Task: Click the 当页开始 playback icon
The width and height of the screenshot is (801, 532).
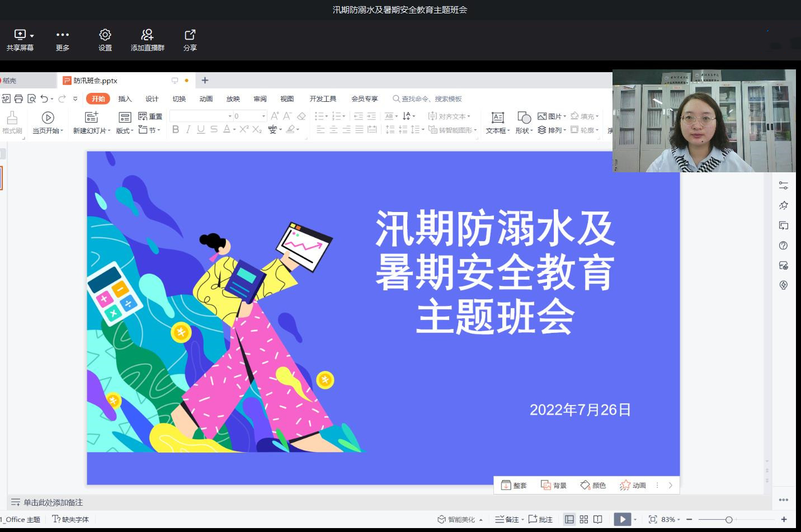Action: click(47, 118)
